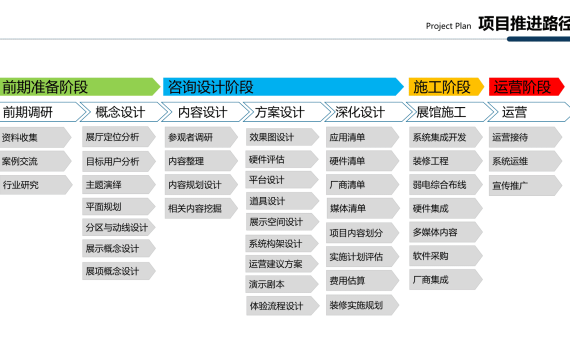Click the blue 咨询设计阶段 phase banner

click(x=283, y=87)
